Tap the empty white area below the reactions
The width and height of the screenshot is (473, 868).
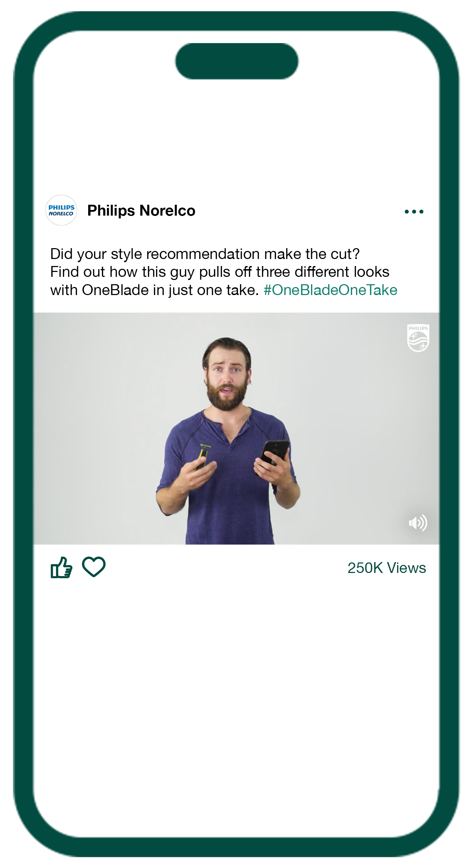coord(236,700)
